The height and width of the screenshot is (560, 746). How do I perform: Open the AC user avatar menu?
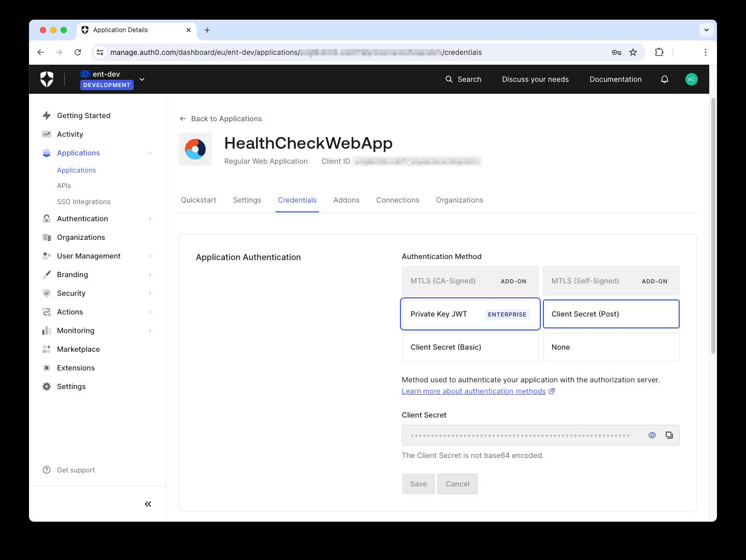[x=691, y=79]
